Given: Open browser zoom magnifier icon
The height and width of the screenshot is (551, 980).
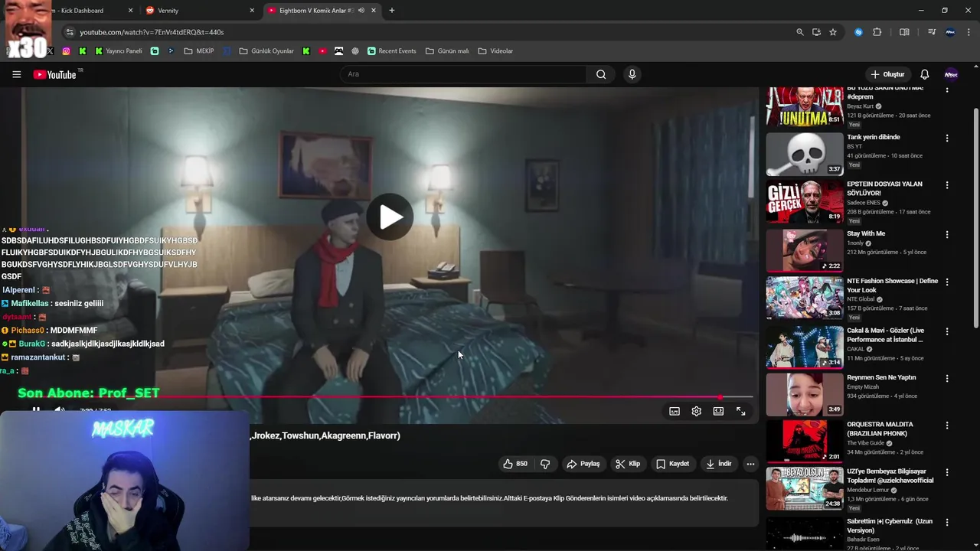Looking at the screenshot, I should pos(800,32).
